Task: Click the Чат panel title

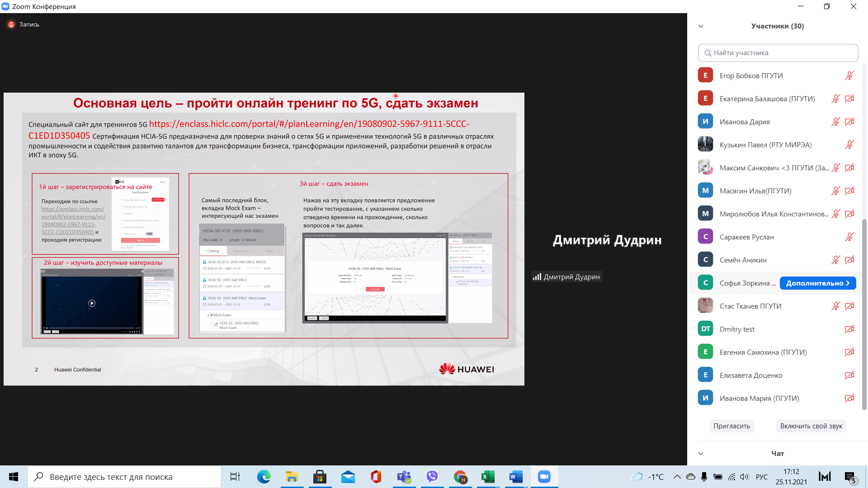Action: click(x=778, y=454)
